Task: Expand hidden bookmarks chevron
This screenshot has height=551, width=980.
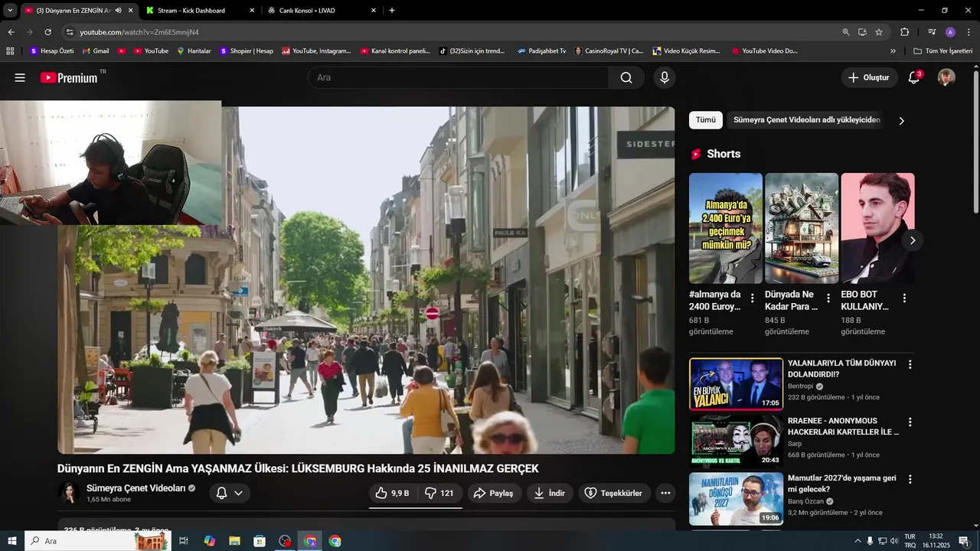Action: [x=893, y=51]
